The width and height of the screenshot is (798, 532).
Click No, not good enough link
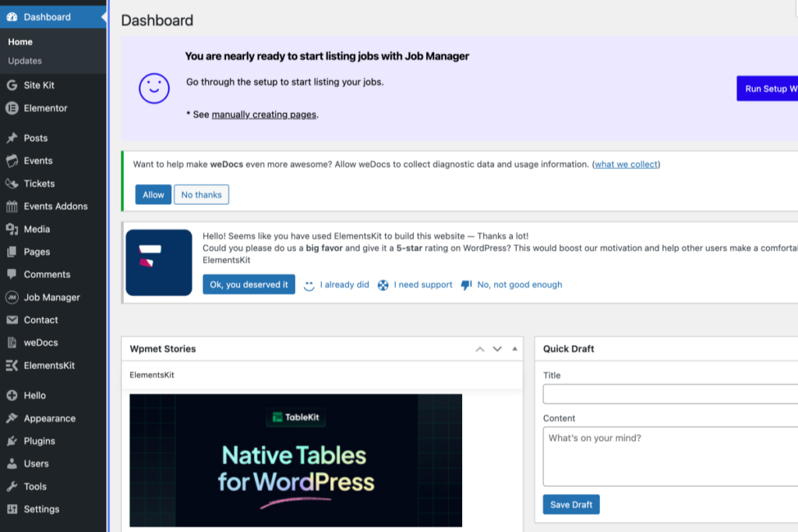[520, 285]
